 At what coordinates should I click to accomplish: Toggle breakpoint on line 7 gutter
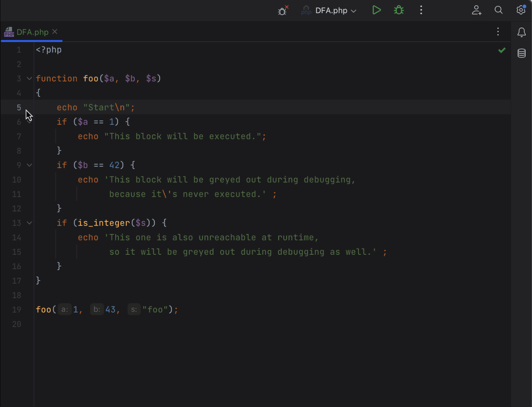(x=18, y=136)
